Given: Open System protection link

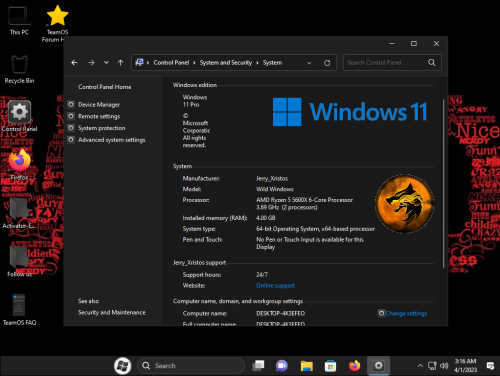Looking at the screenshot, I should (x=102, y=128).
